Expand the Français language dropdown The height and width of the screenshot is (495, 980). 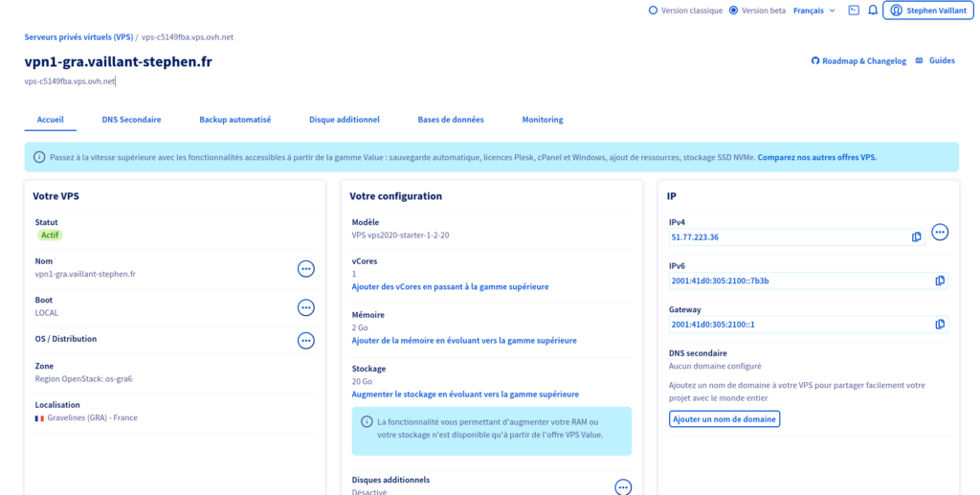coord(813,11)
